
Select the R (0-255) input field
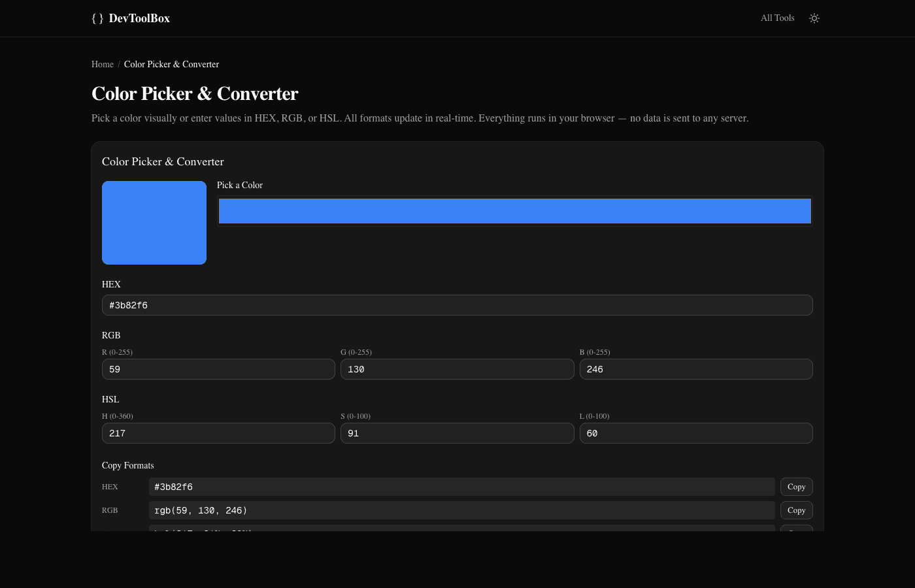pyautogui.click(x=218, y=369)
